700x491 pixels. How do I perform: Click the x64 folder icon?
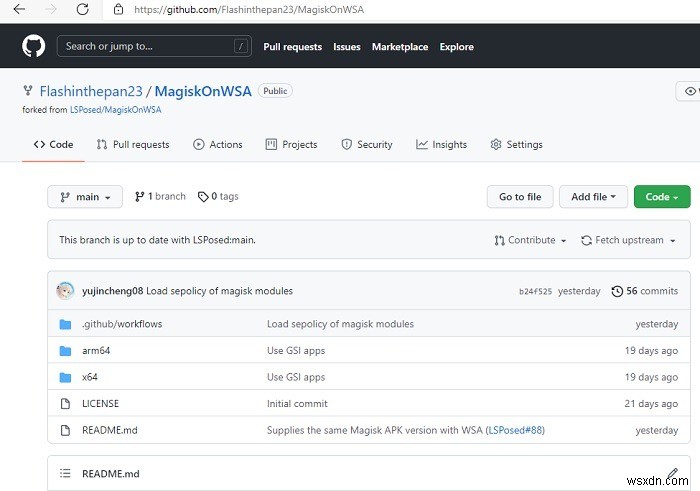tap(65, 377)
